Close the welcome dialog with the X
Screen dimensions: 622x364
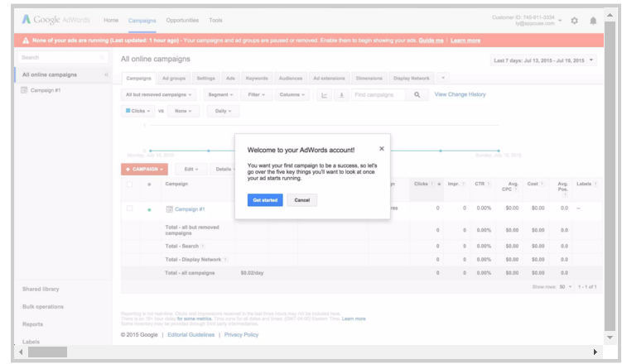(x=382, y=149)
